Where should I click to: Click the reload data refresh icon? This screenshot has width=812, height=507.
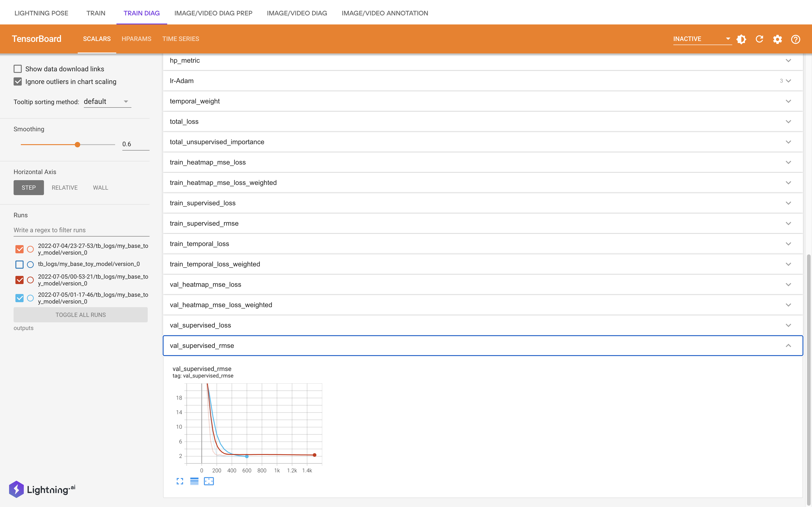[x=759, y=39]
